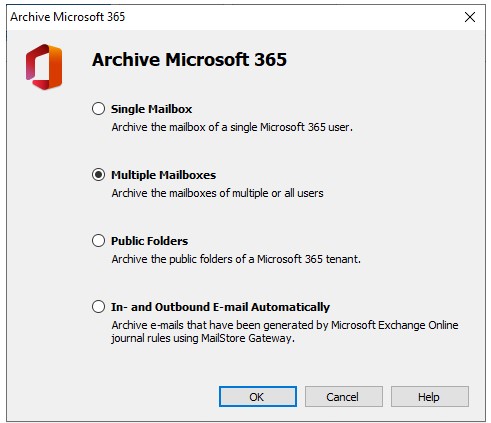Click the small 'Archive Microsoft 365' window title text

point(68,17)
